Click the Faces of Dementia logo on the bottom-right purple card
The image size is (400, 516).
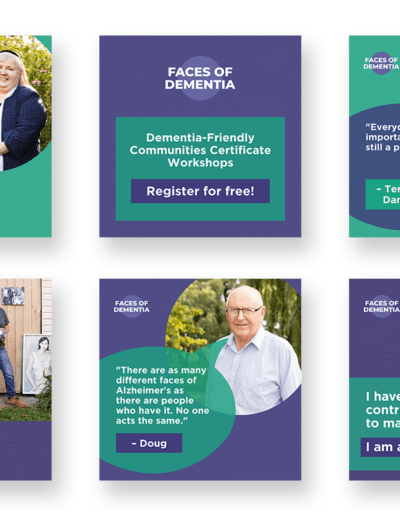coord(381,306)
